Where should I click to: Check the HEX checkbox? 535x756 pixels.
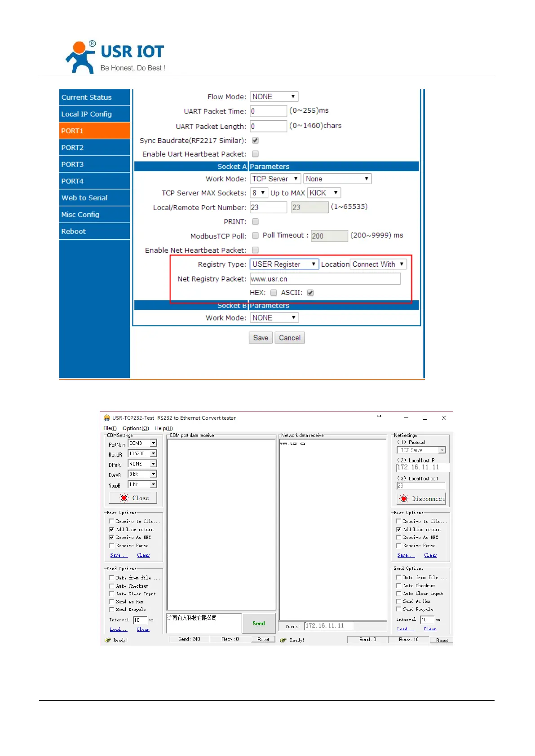click(x=274, y=293)
